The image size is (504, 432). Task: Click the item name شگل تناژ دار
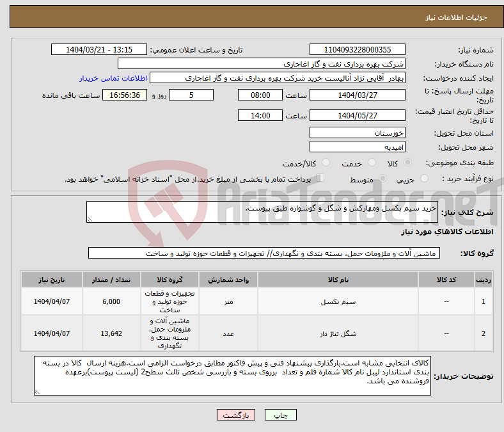(x=338, y=333)
